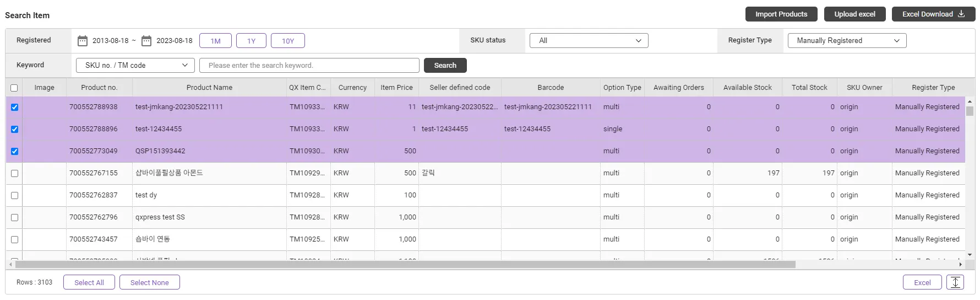Click the horizontal scrollbar thumb
This screenshot has width=980, height=300.
[405, 265]
